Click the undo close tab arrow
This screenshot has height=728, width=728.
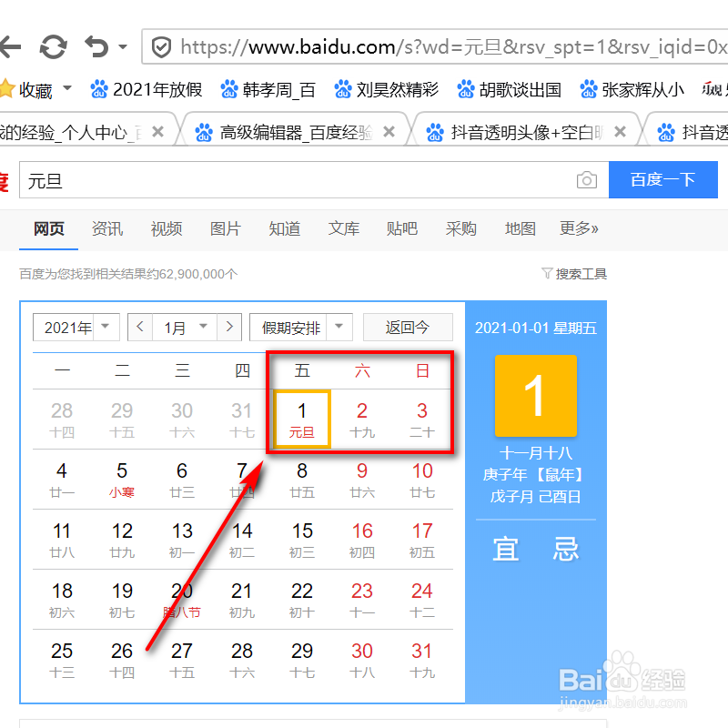[x=97, y=46]
